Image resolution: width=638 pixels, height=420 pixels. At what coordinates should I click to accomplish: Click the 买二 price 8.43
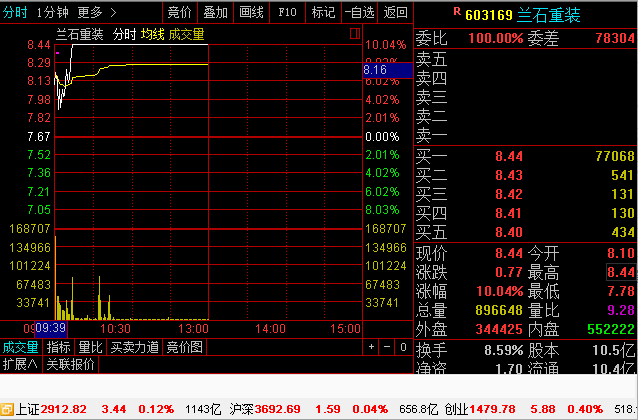[x=509, y=175]
